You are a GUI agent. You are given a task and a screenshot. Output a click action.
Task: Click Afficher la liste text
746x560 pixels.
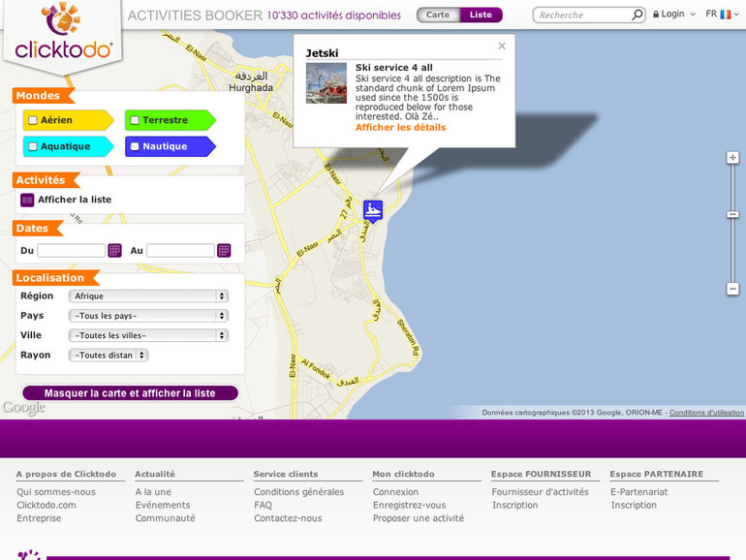click(x=75, y=200)
